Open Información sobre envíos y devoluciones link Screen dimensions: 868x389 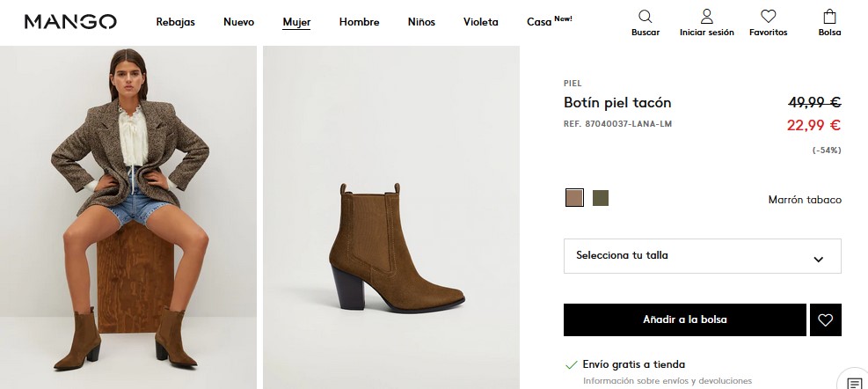pyautogui.click(x=667, y=381)
